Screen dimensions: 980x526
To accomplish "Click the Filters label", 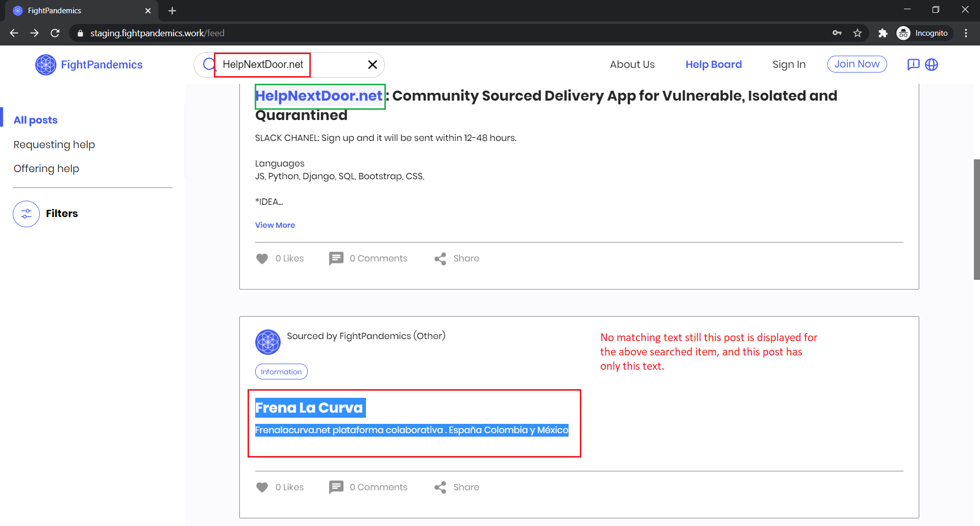I will [x=62, y=213].
